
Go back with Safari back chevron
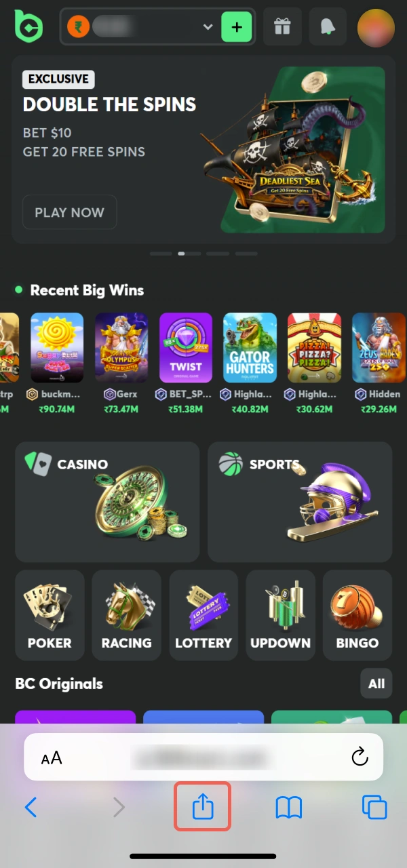tap(31, 807)
